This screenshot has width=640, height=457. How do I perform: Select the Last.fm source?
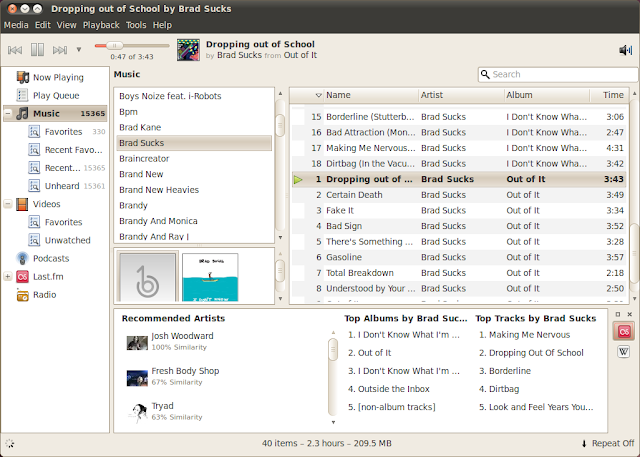coord(40,277)
